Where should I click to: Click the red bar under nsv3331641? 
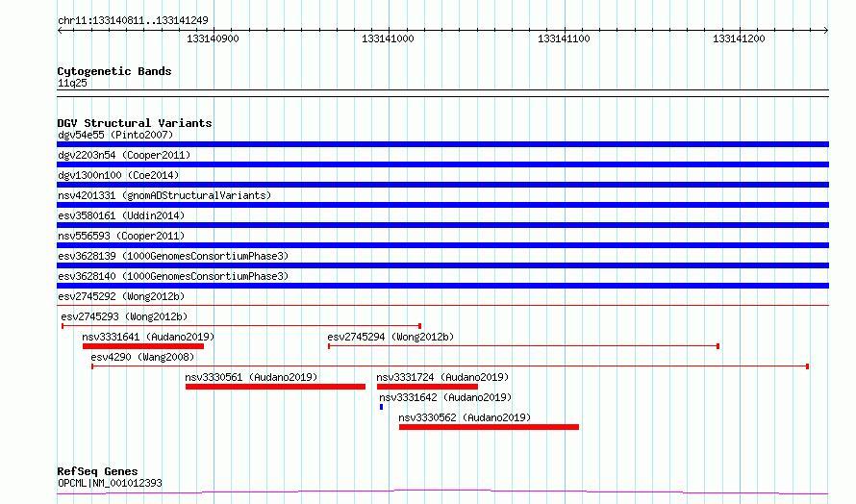(143, 346)
